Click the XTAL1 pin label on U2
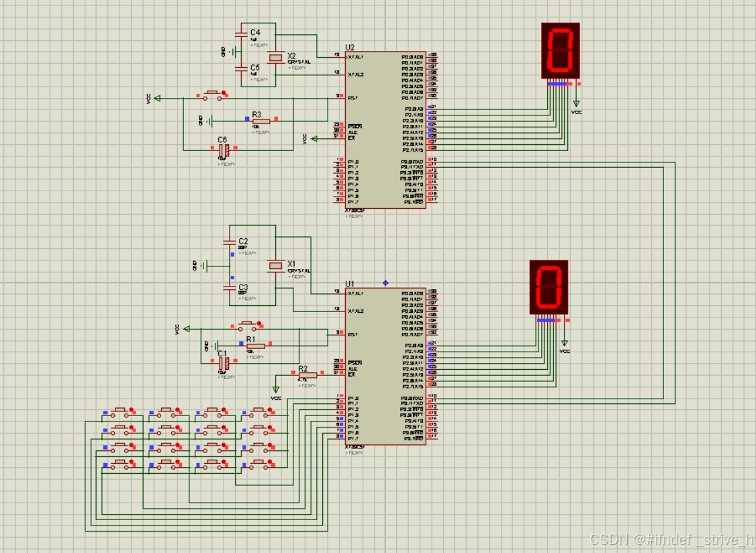Viewport: 756px width, 553px height. (355, 57)
